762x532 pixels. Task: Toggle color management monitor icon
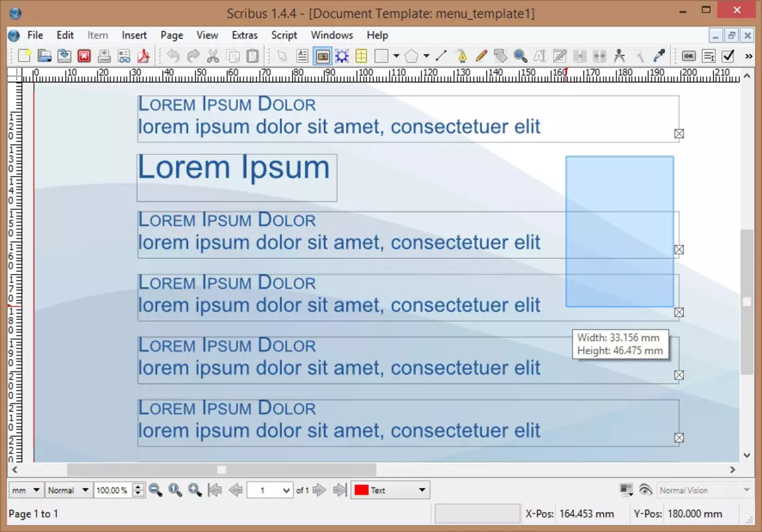[626, 490]
